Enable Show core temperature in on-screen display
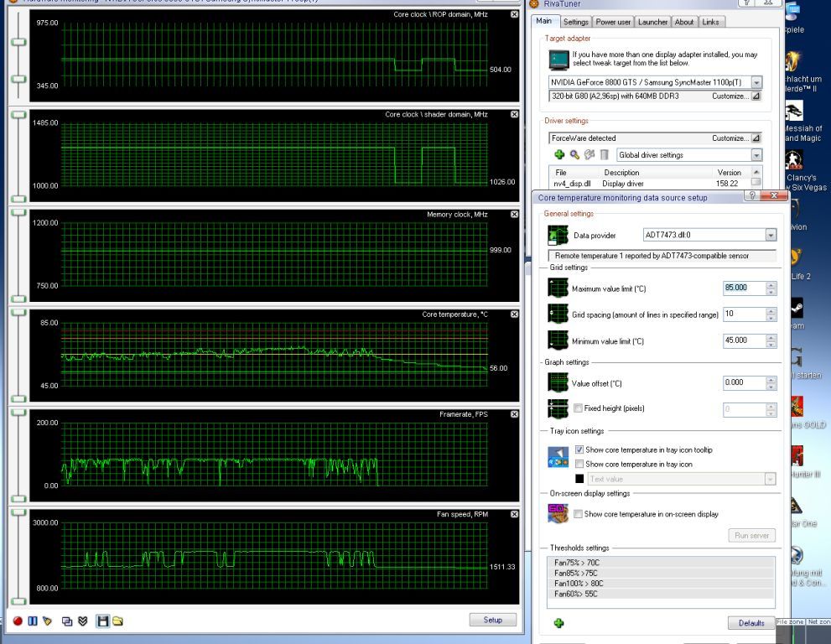Screen dimensions: 831x644 pyautogui.click(x=579, y=514)
